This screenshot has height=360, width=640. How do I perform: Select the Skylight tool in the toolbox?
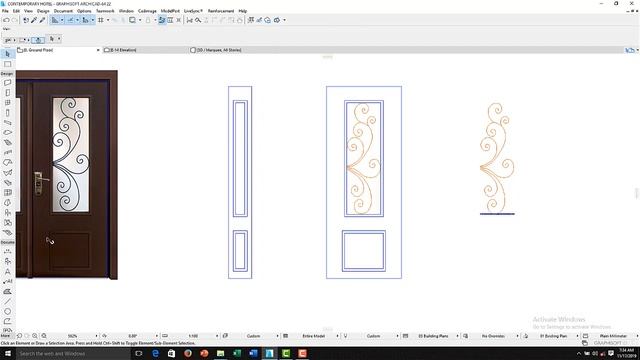tap(7, 182)
